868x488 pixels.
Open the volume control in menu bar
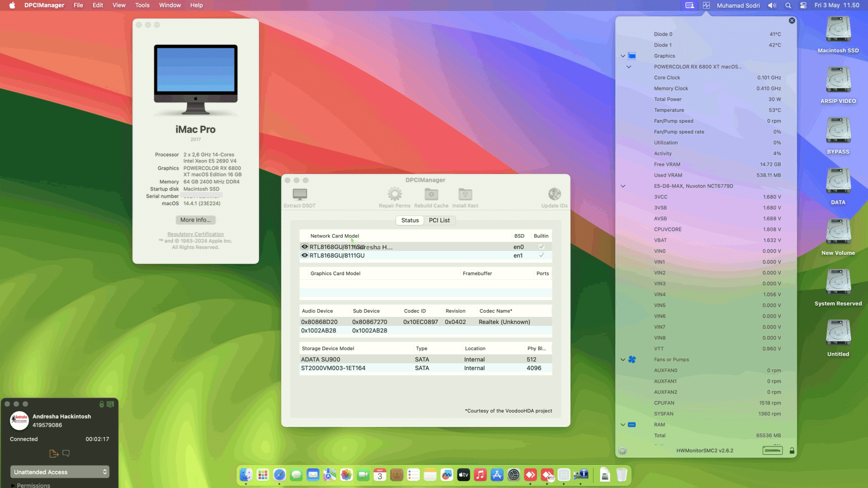[x=772, y=5]
